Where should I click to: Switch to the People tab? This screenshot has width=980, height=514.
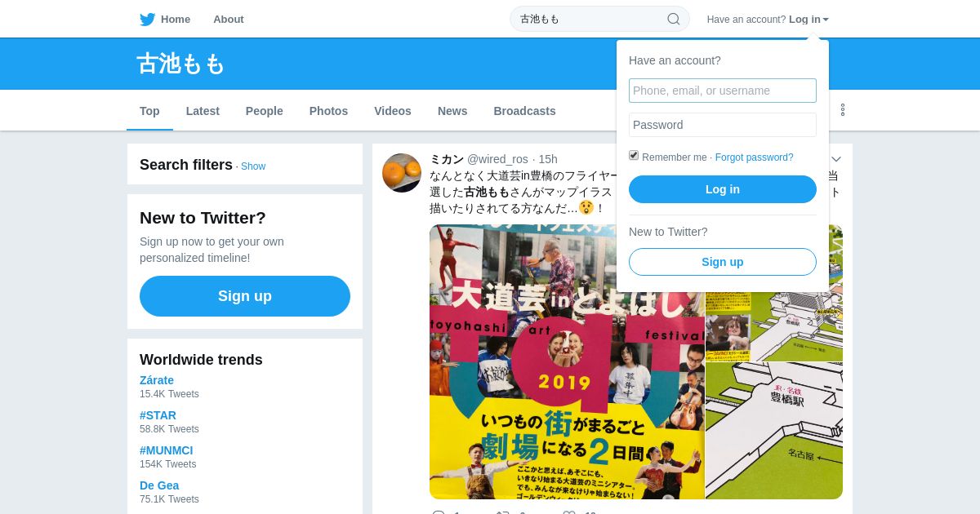click(265, 111)
